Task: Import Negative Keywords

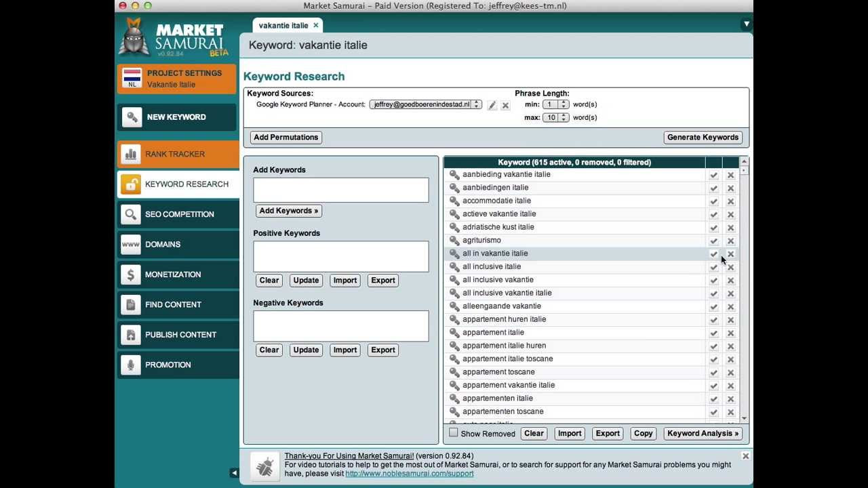Action: point(344,350)
